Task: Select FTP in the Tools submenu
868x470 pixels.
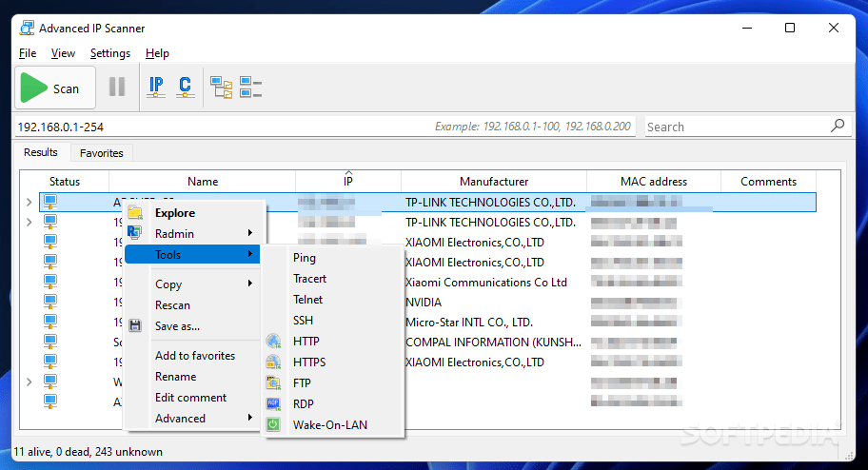Action: (333, 383)
